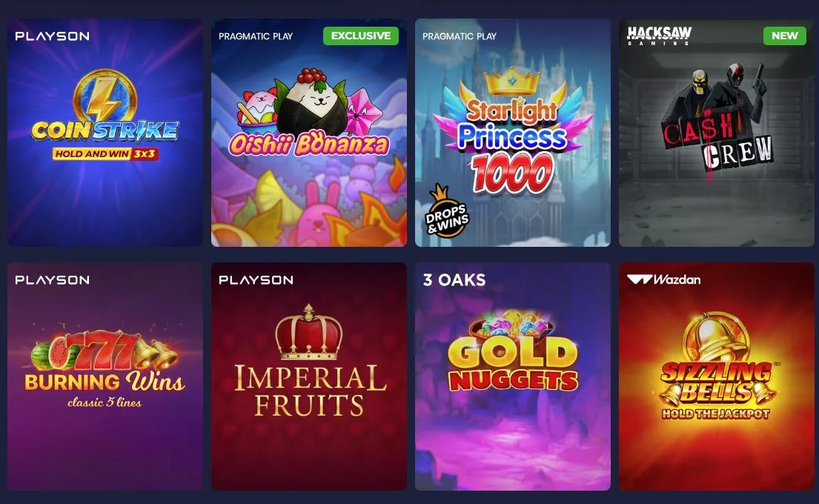Image resolution: width=819 pixels, height=504 pixels.
Task: Click the Wazdan provider logo
Action: click(x=663, y=279)
